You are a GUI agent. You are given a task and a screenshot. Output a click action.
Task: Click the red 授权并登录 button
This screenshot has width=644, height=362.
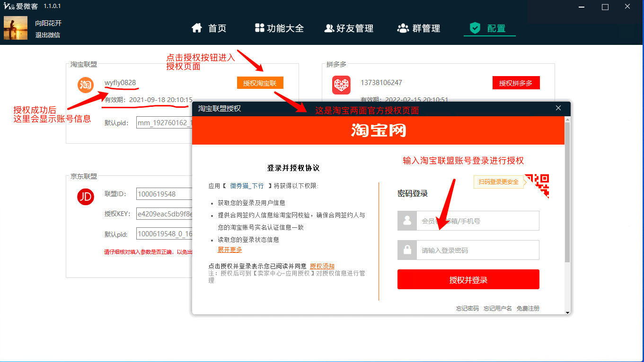(468, 279)
